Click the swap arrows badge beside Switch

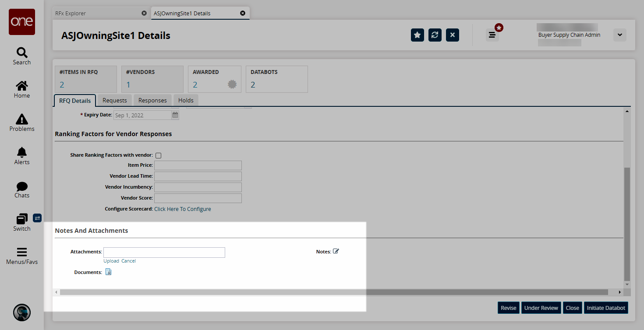pyautogui.click(x=37, y=218)
